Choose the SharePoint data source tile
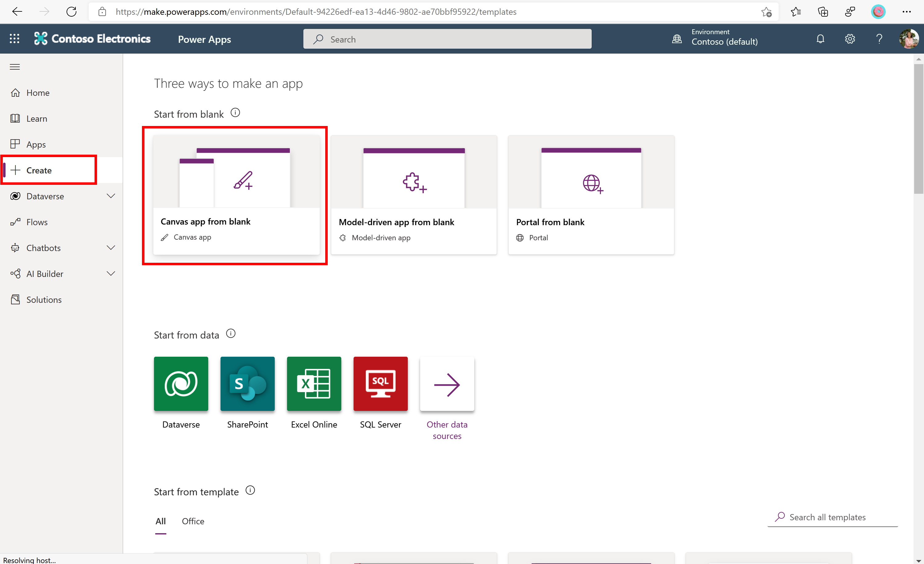 coord(247,383)
